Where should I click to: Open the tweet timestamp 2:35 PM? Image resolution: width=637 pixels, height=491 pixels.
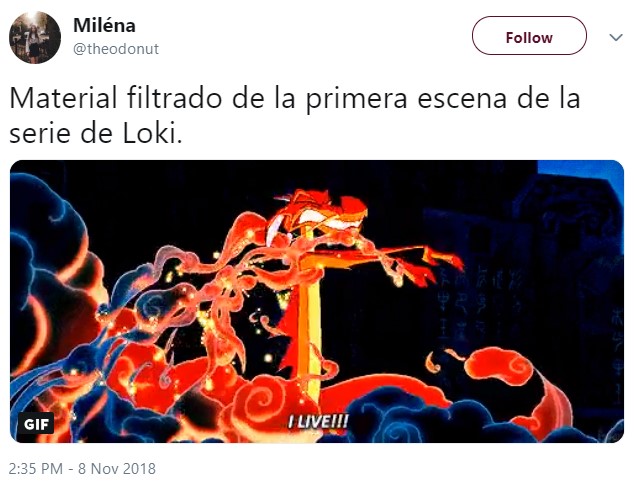coord(35,468)
